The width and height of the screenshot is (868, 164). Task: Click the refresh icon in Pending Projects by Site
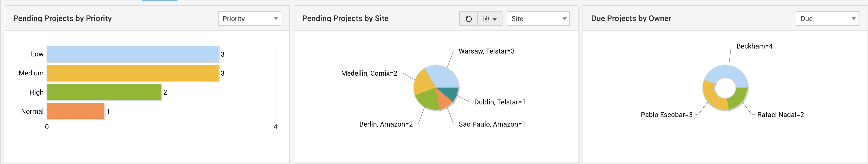[468, 19]
